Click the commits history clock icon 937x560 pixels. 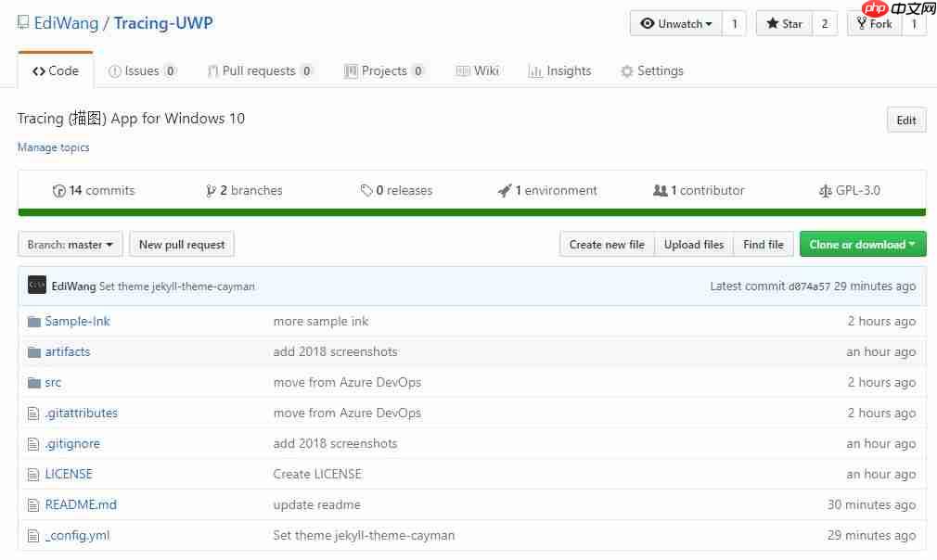[58, 191]
